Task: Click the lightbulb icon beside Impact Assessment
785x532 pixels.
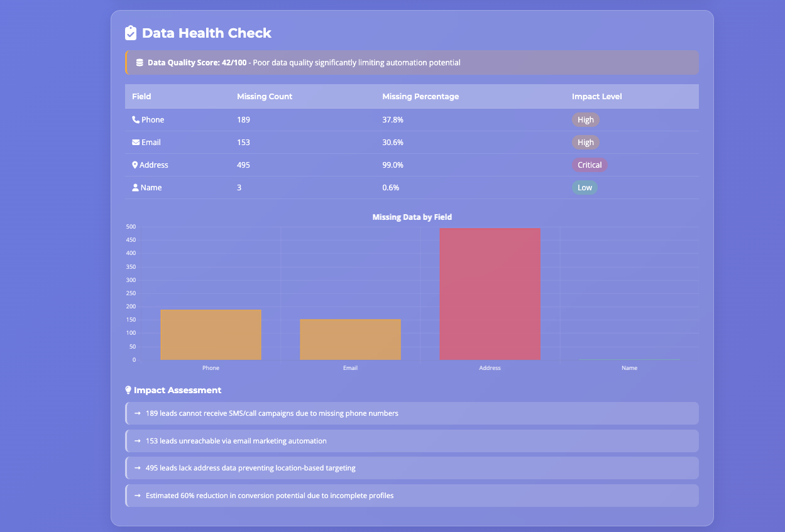Action: click(x=128, y=390)
